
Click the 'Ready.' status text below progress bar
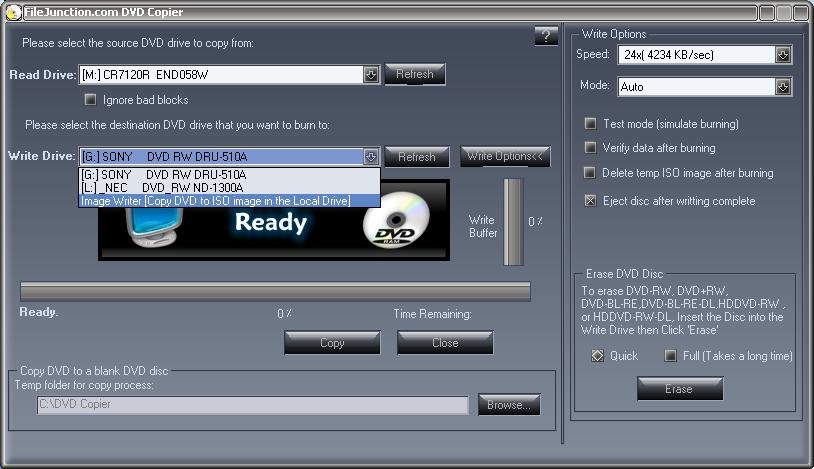point(39,312)
